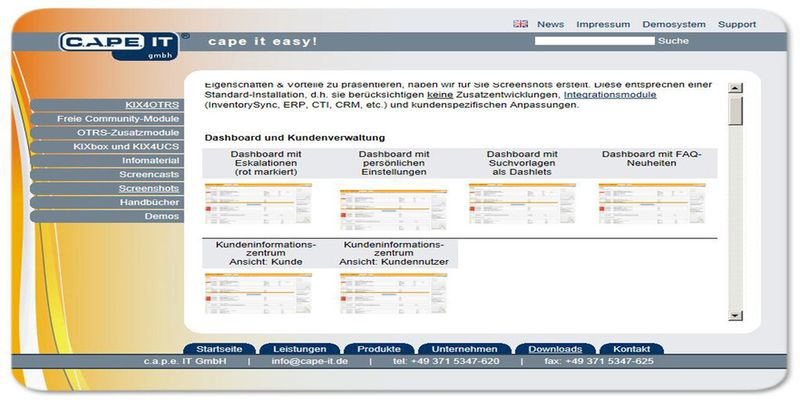Click 'Dashboard mit FAQ-Neuheiten' caption
The height and width of the screenshot is (400, 800).
tap(652, 159)
